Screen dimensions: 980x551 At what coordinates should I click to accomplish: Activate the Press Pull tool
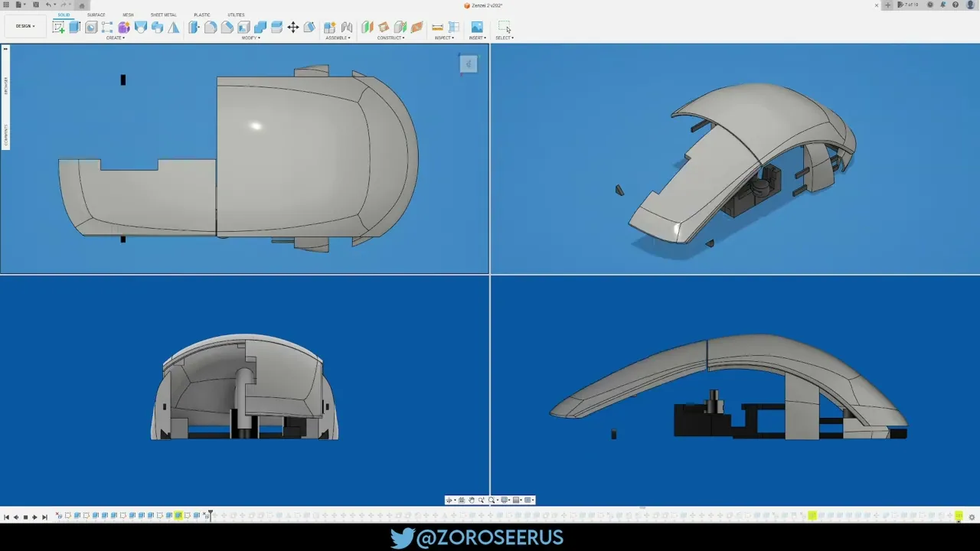[194, 28]
